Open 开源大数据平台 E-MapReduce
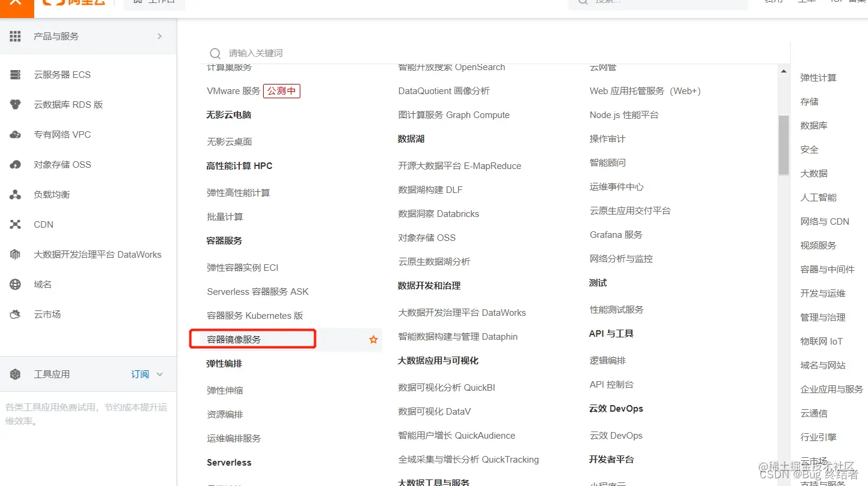Viewport: 868px width, 486px height. (460, 166)
